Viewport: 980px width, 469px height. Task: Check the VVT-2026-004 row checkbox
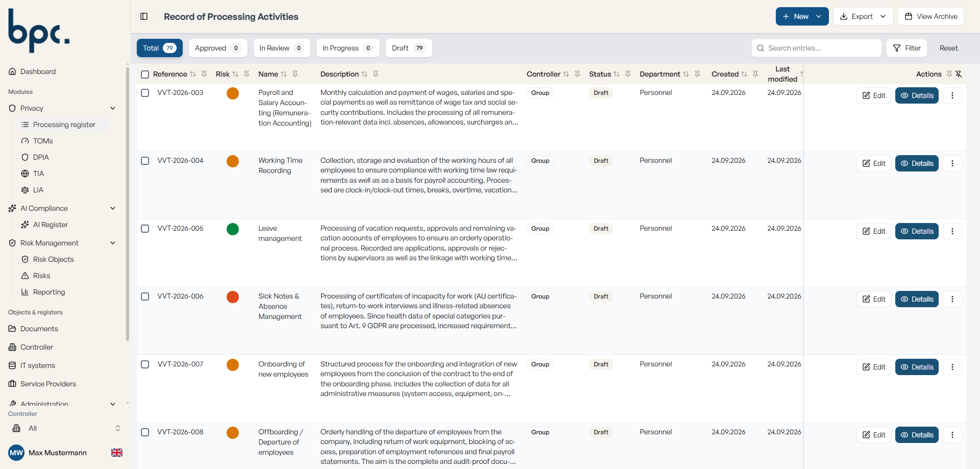(145, 161)
